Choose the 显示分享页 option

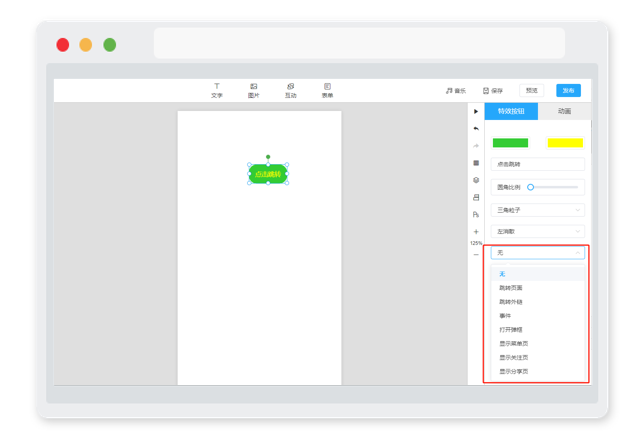[538, 371]
